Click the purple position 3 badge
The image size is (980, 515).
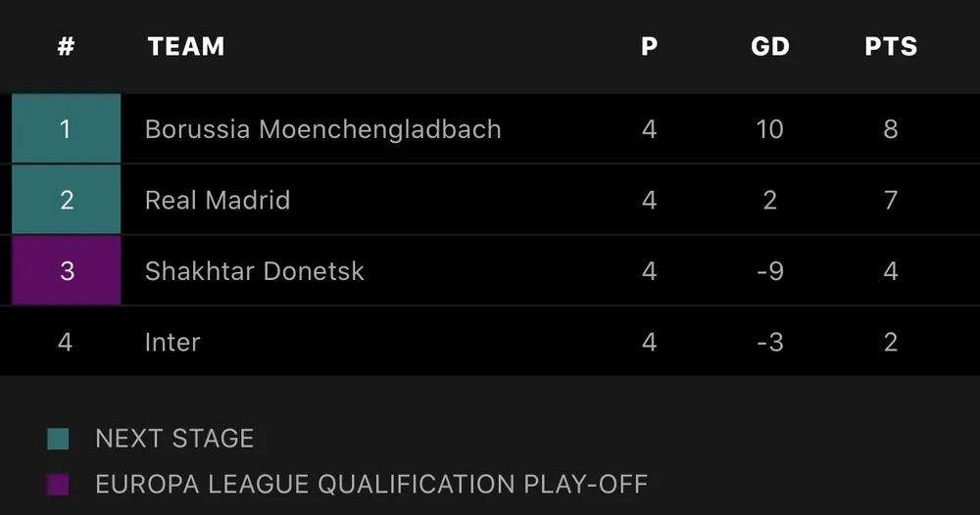click(66, 271)
